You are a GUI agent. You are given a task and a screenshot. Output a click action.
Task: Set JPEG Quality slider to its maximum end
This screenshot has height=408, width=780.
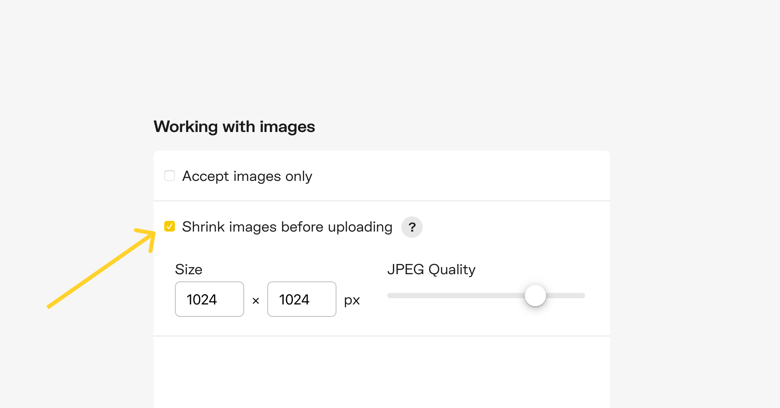(584, 296)
